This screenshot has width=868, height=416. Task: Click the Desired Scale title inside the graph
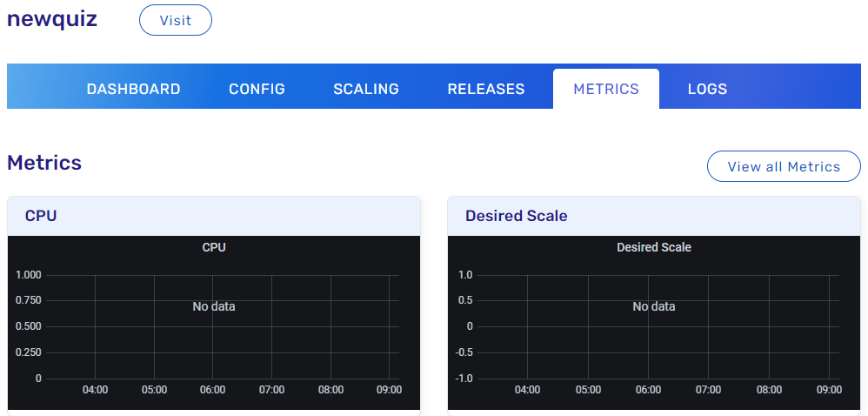coord(654,247)
